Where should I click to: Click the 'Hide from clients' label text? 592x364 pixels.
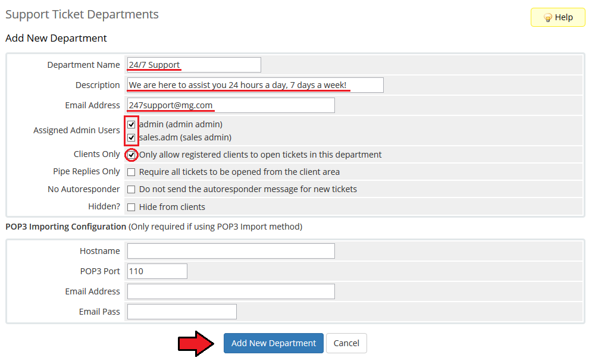click(172, 207)
